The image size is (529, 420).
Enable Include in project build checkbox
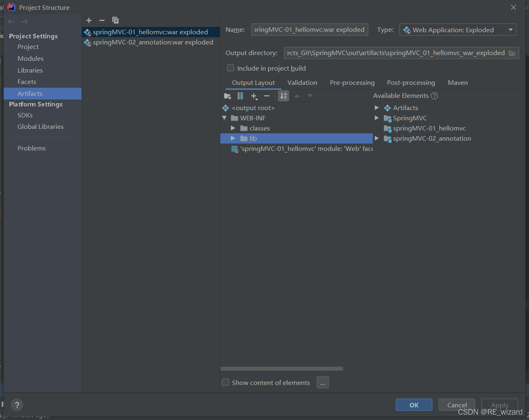[230, 68]
